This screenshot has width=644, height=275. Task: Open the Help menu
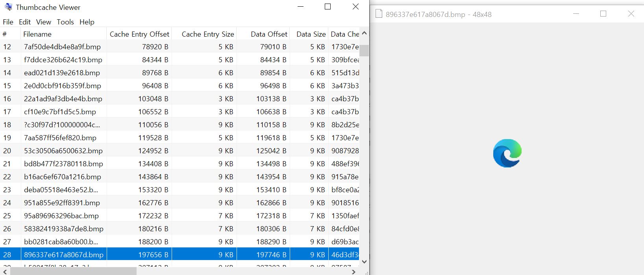(87, 22)
